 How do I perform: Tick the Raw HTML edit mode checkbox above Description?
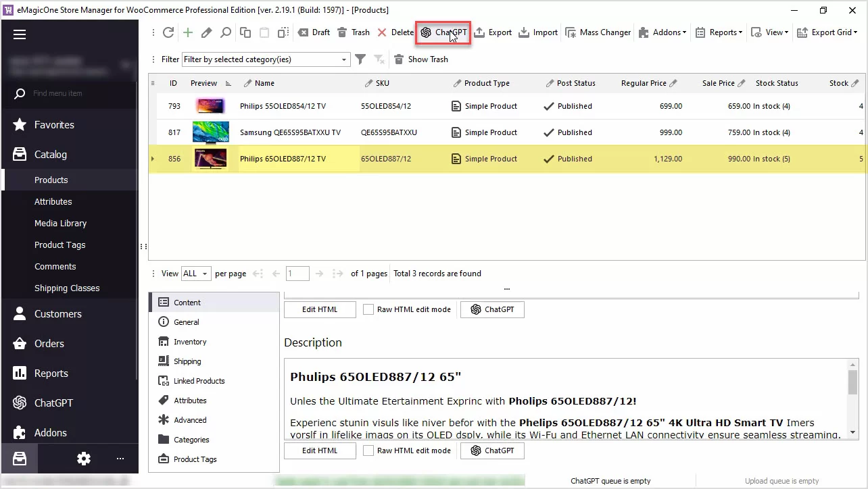tap(368, 309)
